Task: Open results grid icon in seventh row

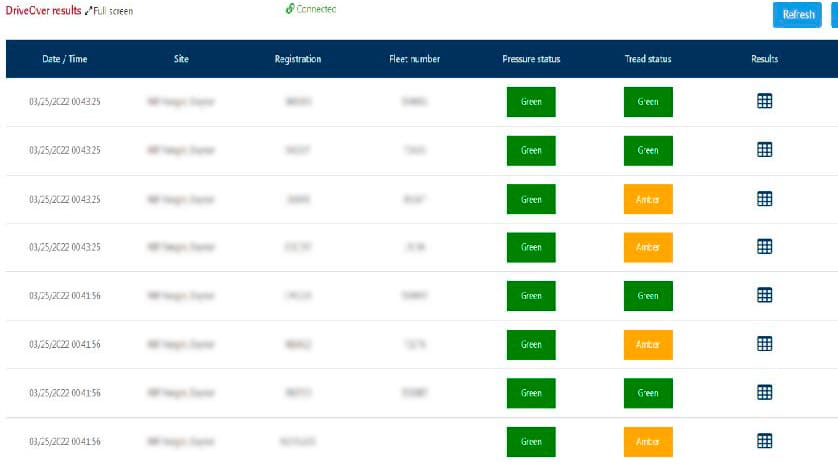Action: coord(764,393)
